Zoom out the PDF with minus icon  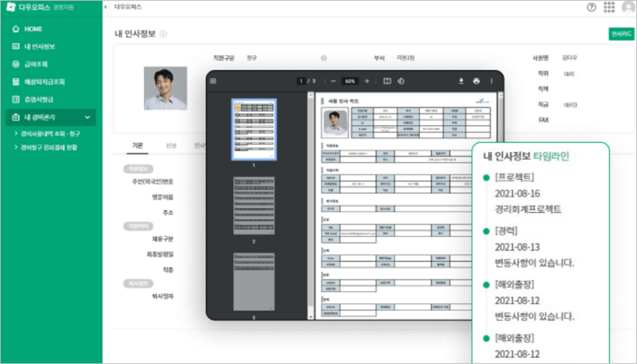333,81
